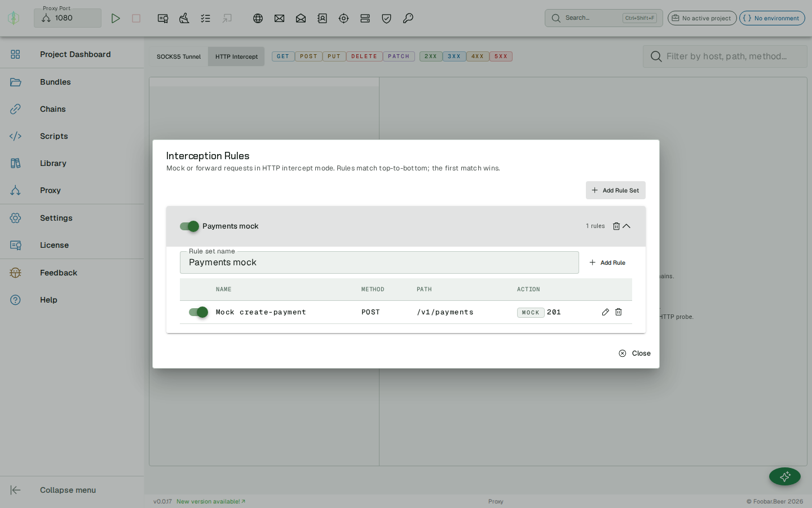
Task: Go to Chains in the sidebar
Action: [72, 109]
